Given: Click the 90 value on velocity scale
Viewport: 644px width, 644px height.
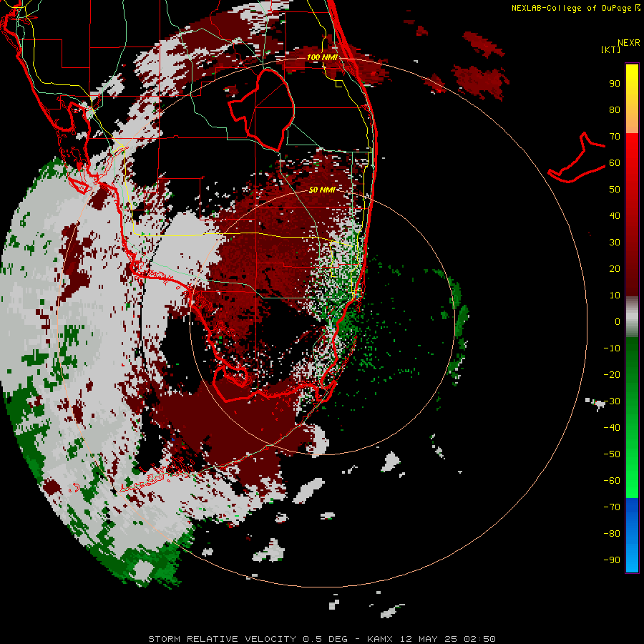Looking at the screenshot, I should coord(615,84).
